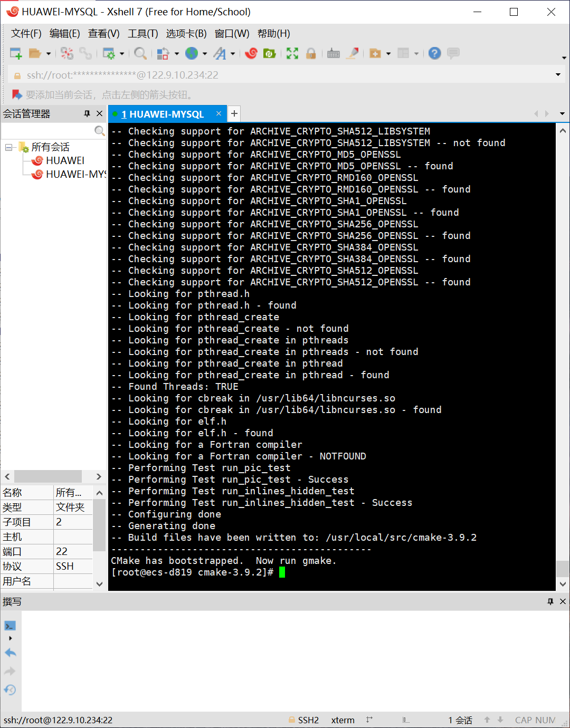This screenshot has width=570, height=728.
Task: Click the compose blue undo arrow
Action: pos(10,653)
